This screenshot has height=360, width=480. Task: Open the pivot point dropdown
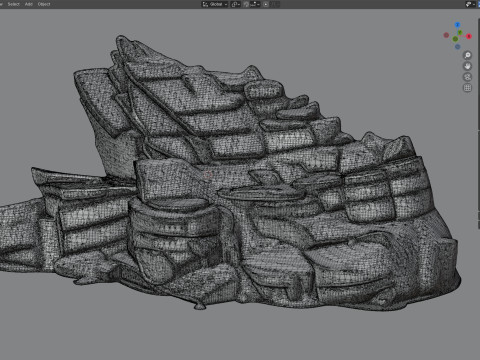[236, 4]
